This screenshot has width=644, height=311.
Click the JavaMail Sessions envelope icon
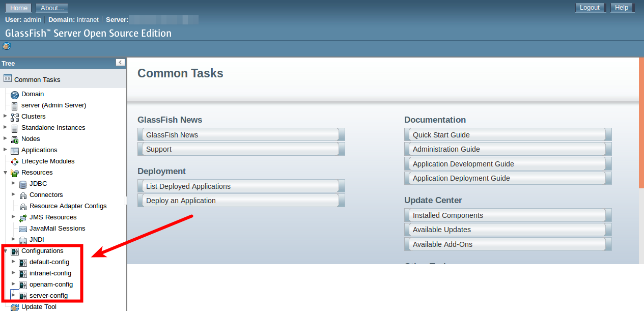click(22, 229)
